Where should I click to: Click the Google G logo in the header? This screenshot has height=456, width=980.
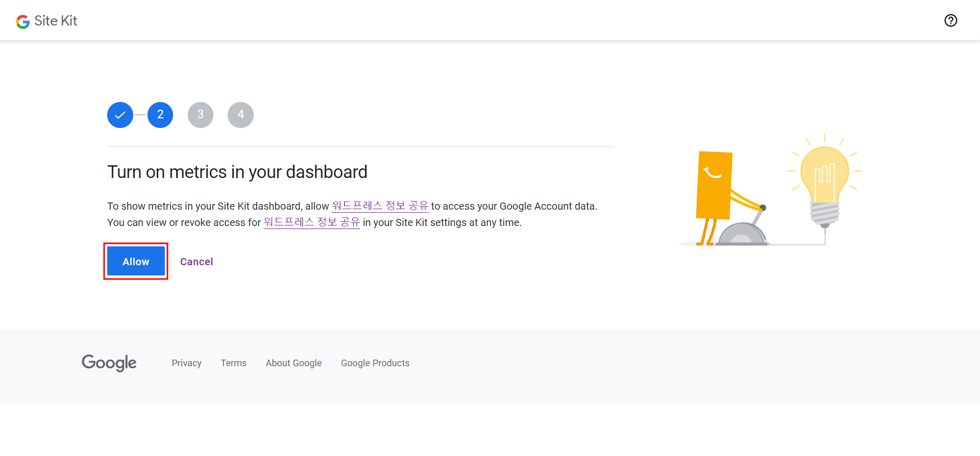pyautogui.click(x=23, y=21)
